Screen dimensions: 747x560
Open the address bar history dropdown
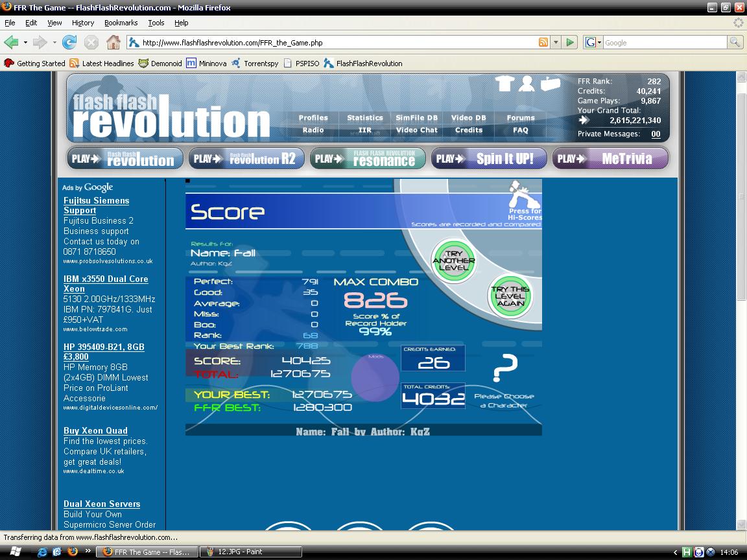pos(556,42)
